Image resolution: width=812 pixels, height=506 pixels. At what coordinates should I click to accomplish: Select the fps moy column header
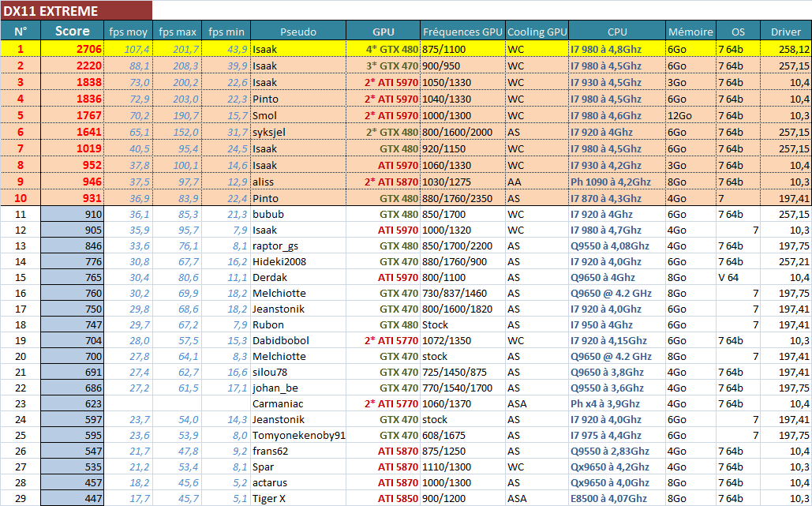point(128,31)
